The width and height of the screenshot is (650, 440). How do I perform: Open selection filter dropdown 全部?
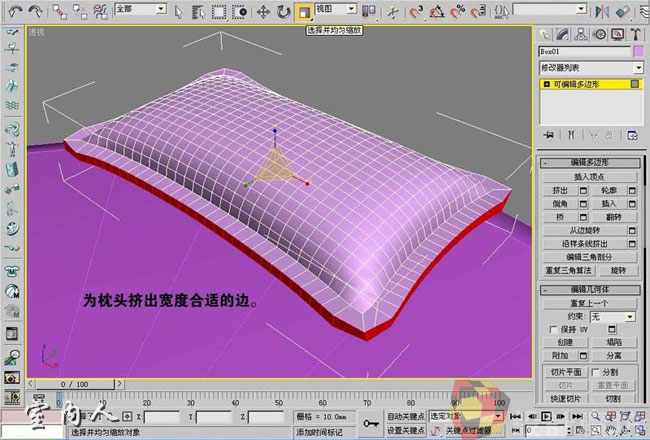(140, 8)
